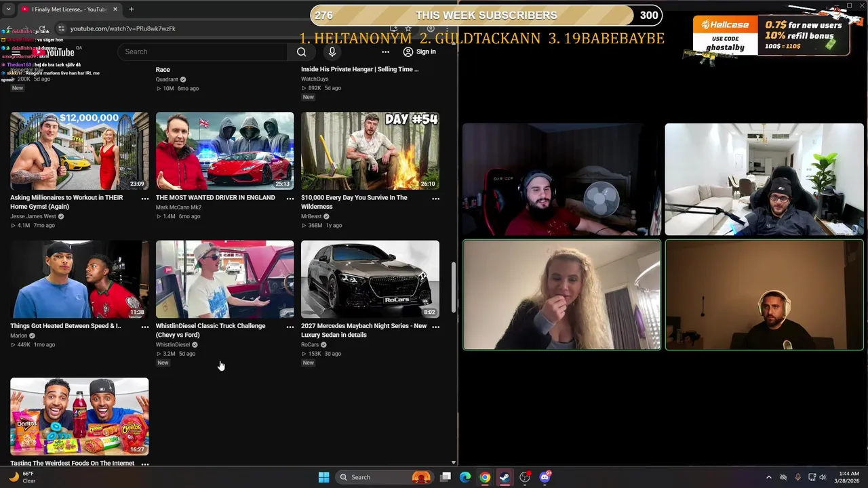Open the Windows Start menu
The height and width of the screenshot is (488, 868).
click(x=323, y=477)
